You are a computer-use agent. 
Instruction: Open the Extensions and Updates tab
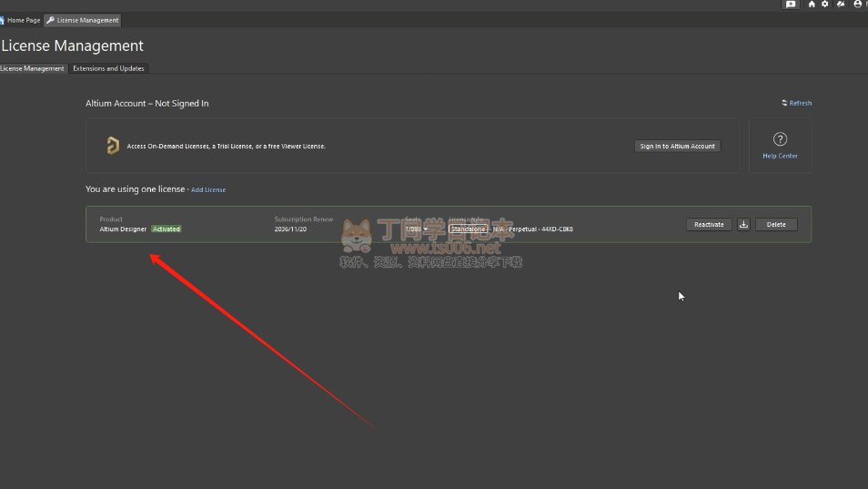coord(108,68)
